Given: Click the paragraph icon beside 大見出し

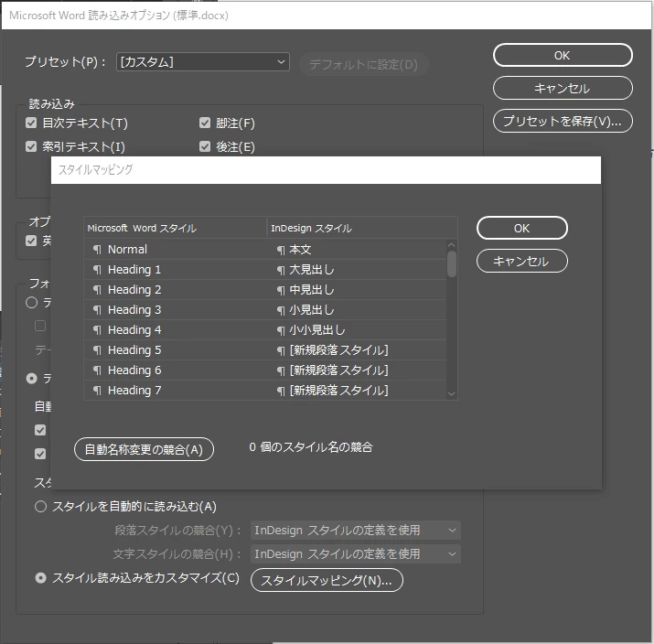Looking at the screenshot, I should click(281, 270).
